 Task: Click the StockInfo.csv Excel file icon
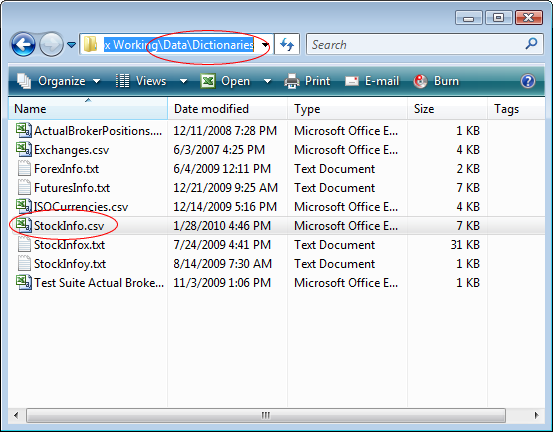[x=24, y=225]
